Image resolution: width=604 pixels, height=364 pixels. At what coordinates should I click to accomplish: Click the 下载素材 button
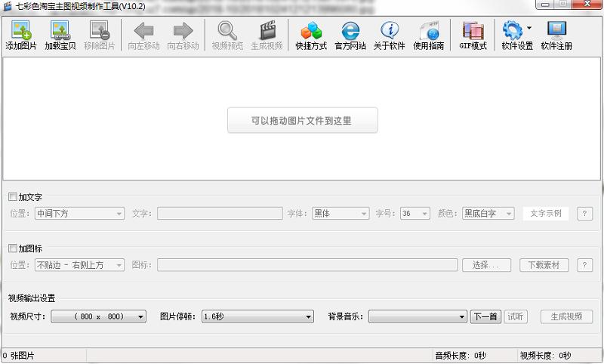(544, 265)
